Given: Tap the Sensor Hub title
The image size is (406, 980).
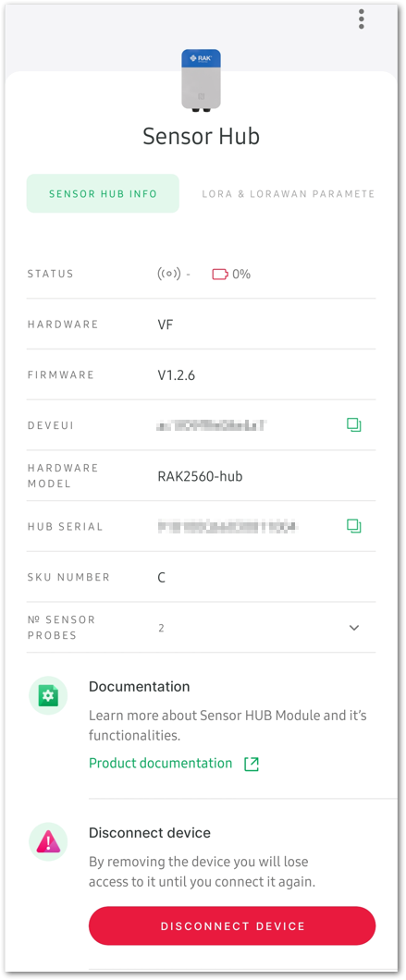Looking at the screenshot, I should point(201,136).
